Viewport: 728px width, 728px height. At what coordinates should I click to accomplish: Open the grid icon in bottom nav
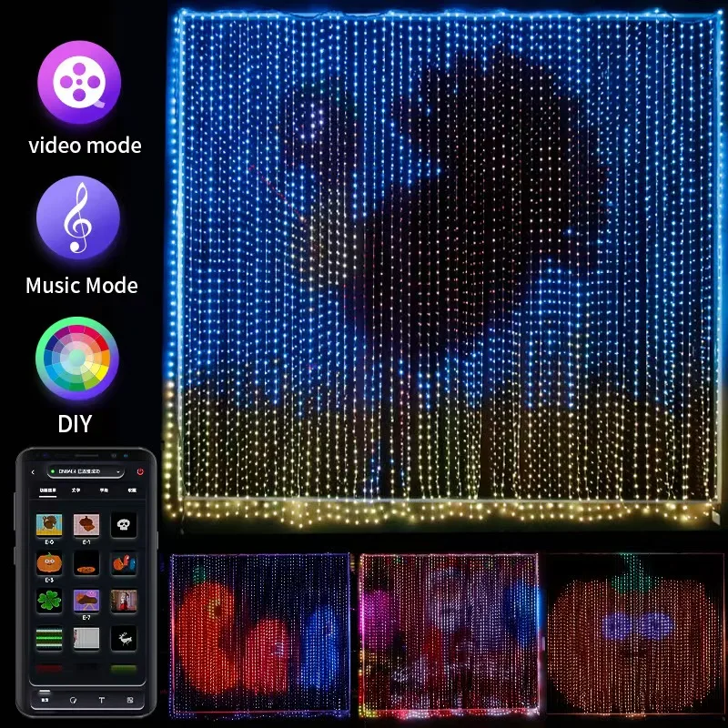[x=130, y=700]
